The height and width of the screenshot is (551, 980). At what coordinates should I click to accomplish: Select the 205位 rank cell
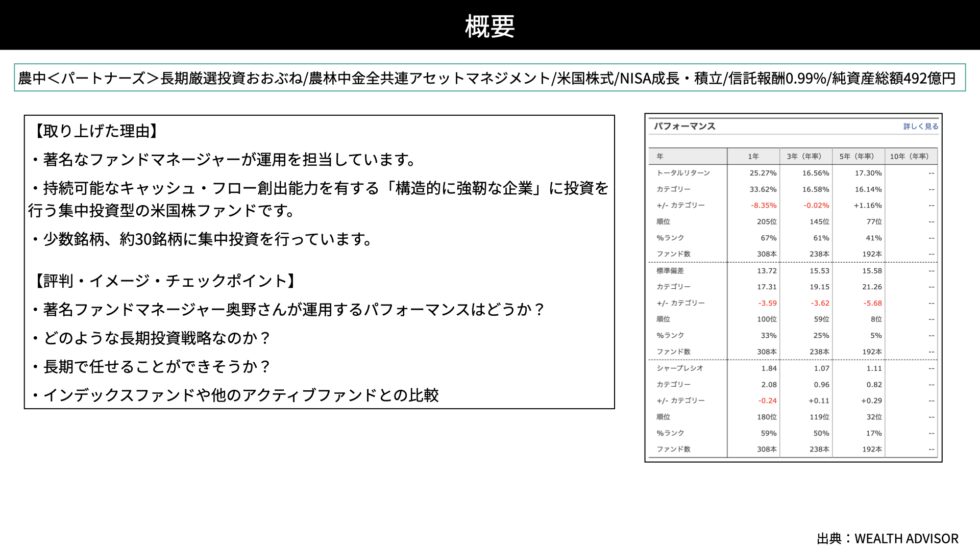tap(767, 221)
